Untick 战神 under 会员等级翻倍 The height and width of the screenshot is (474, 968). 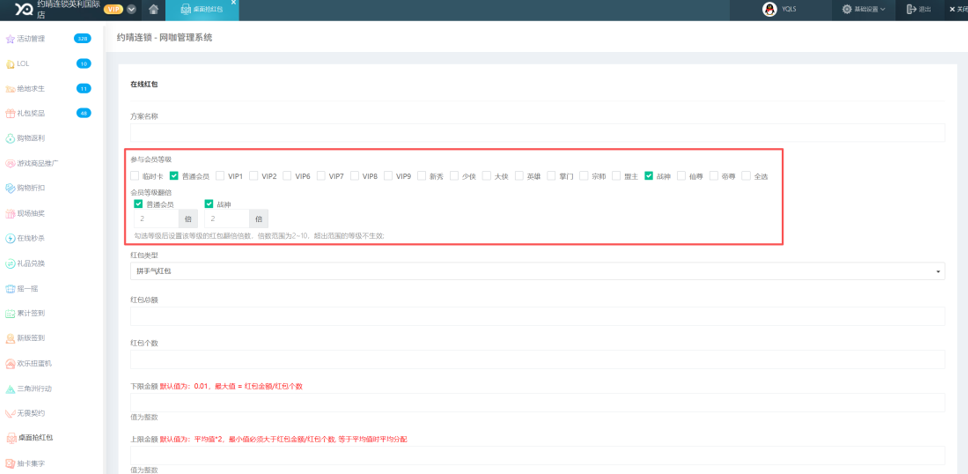click(x=209, y=204)
